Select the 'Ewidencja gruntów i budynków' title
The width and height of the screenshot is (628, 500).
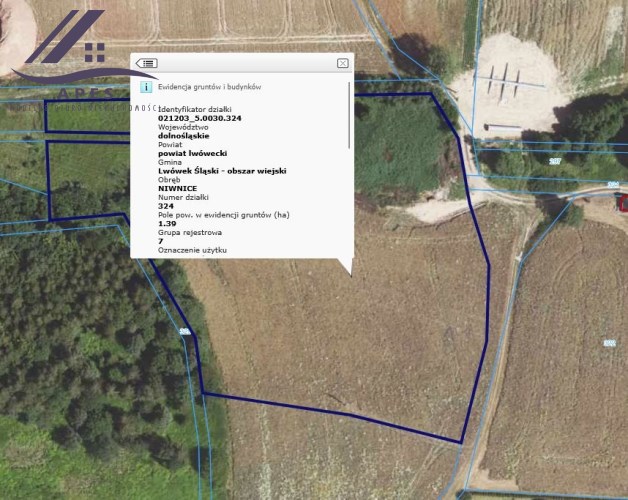click(208, 88)
